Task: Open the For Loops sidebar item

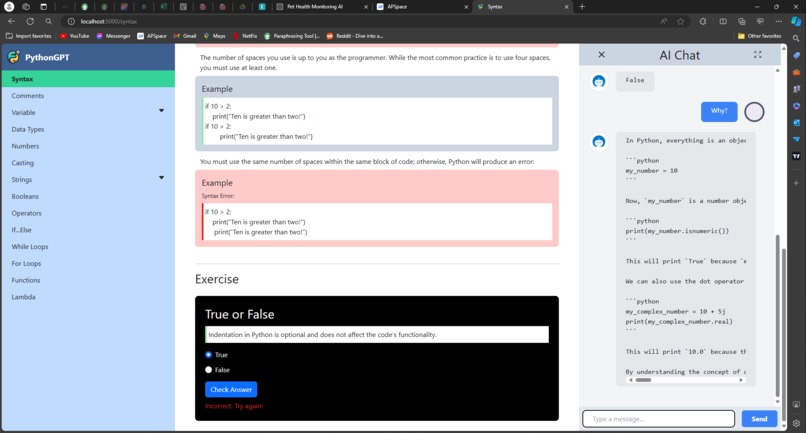Action: pyautogui.click(x=88, y=263)
